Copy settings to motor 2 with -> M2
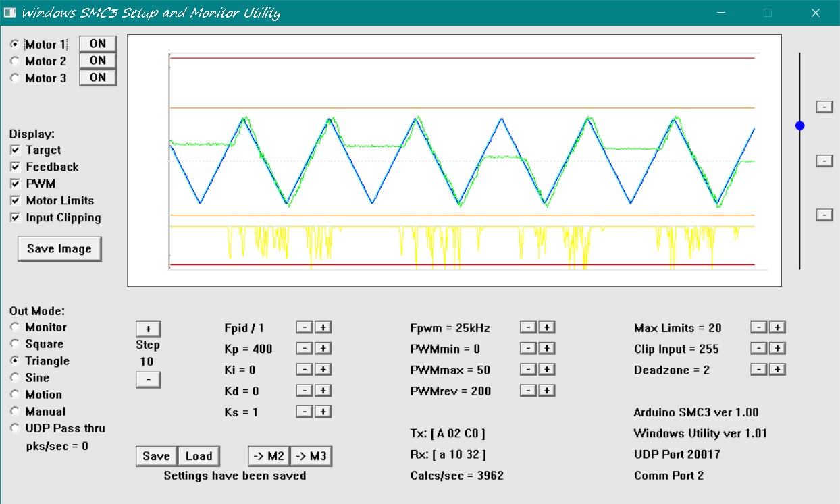Image resolution: width=840 pixels, height=504 pixels. [x=269, y=456]
